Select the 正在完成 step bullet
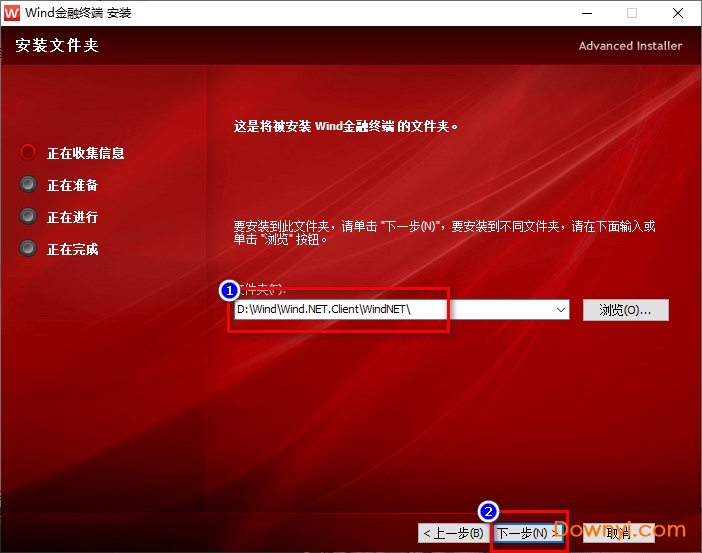Image resolution: width=702 pixels, height=553 pixels. (x=28, y=249)
